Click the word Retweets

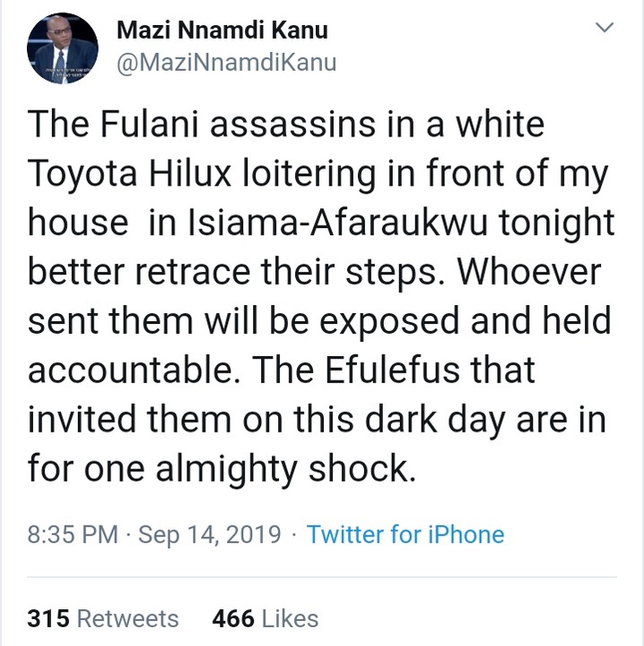(x=127, y=618)
